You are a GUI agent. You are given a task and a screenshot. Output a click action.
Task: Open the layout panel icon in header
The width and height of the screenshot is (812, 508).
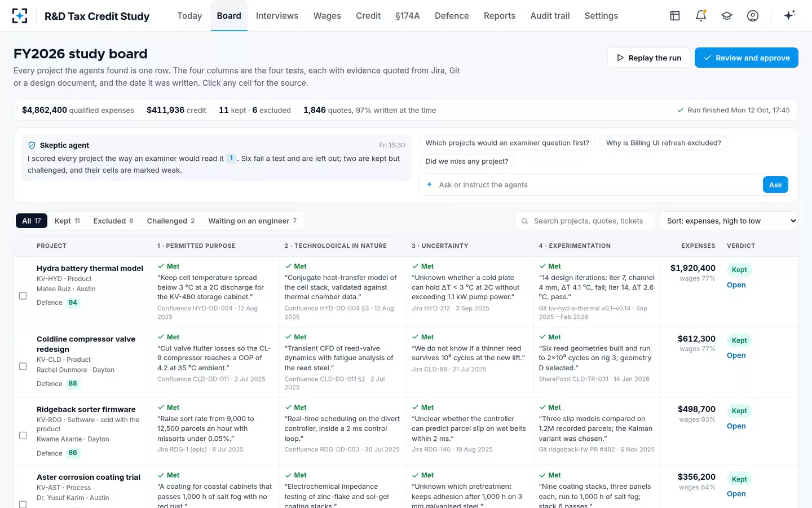pyautogui.click(x=675, y=16)
